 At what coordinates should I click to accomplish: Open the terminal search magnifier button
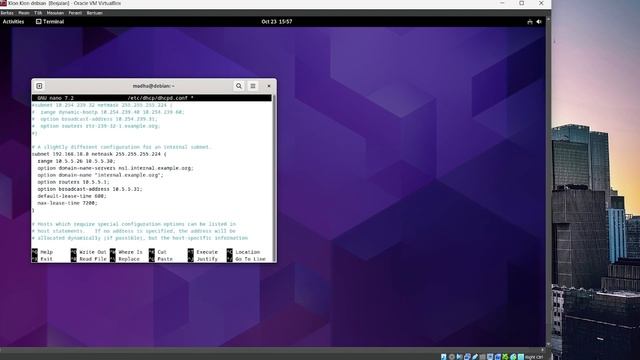tap(239, 86)
